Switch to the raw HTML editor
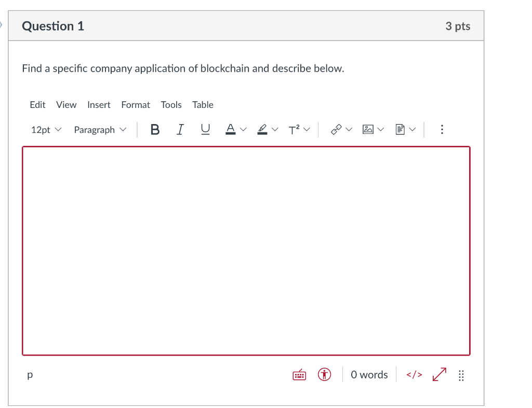 tap(414, 374)
